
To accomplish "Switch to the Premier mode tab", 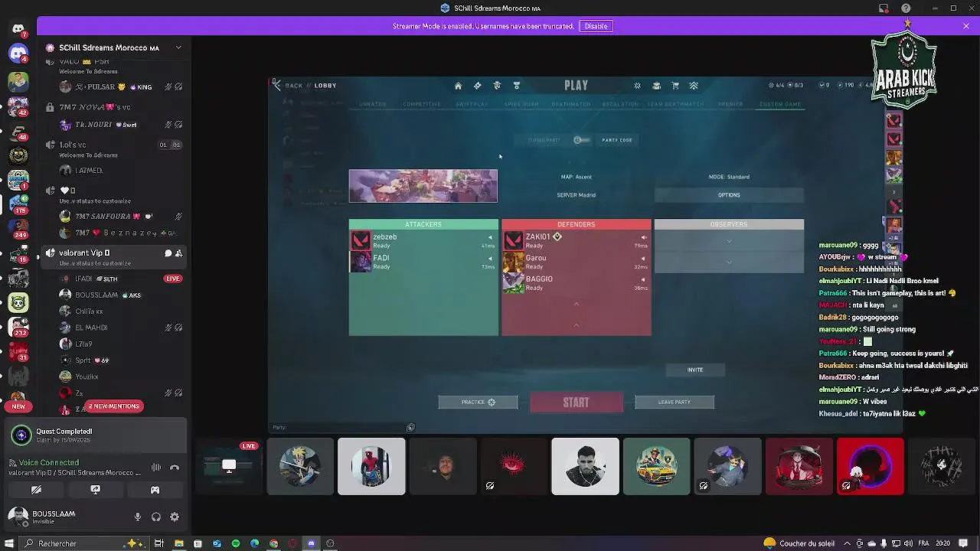I will 730,104.
